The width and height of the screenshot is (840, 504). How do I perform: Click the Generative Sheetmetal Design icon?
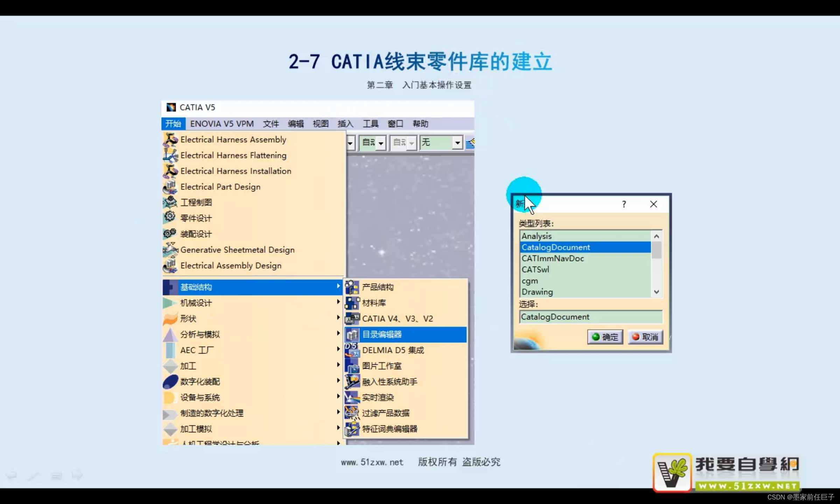(x=170, y=250)
